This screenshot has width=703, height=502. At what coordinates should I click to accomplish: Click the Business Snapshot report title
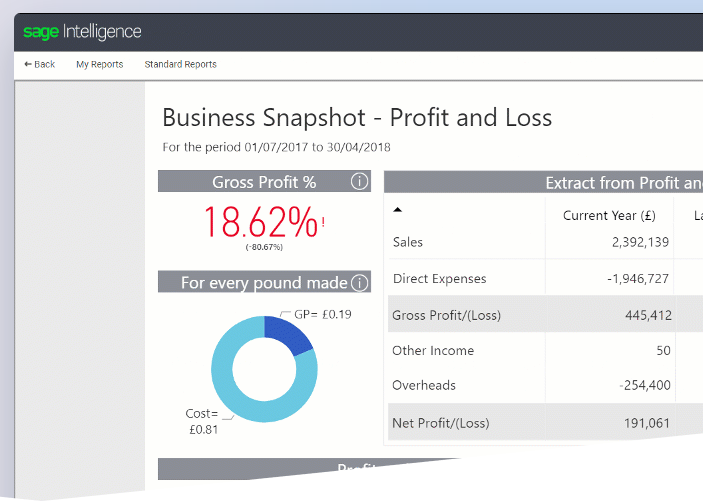pos(357,118)
